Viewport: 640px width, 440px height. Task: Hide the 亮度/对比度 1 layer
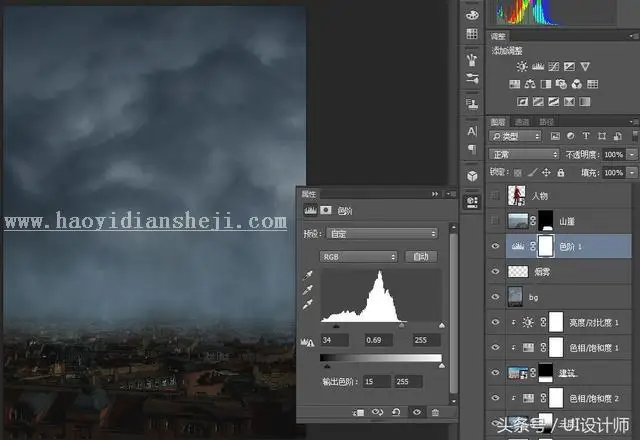coord(495,322)
